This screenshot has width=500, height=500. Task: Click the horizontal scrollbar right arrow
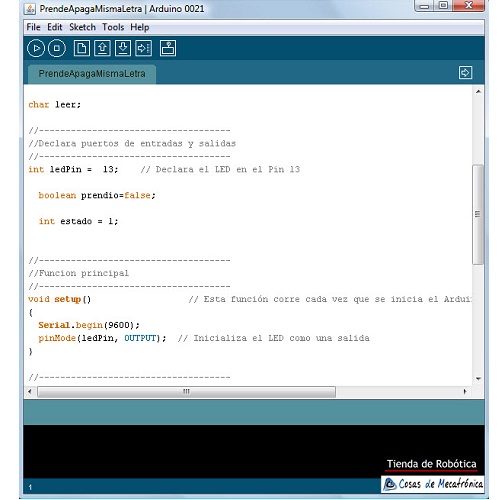coord(465,391)
